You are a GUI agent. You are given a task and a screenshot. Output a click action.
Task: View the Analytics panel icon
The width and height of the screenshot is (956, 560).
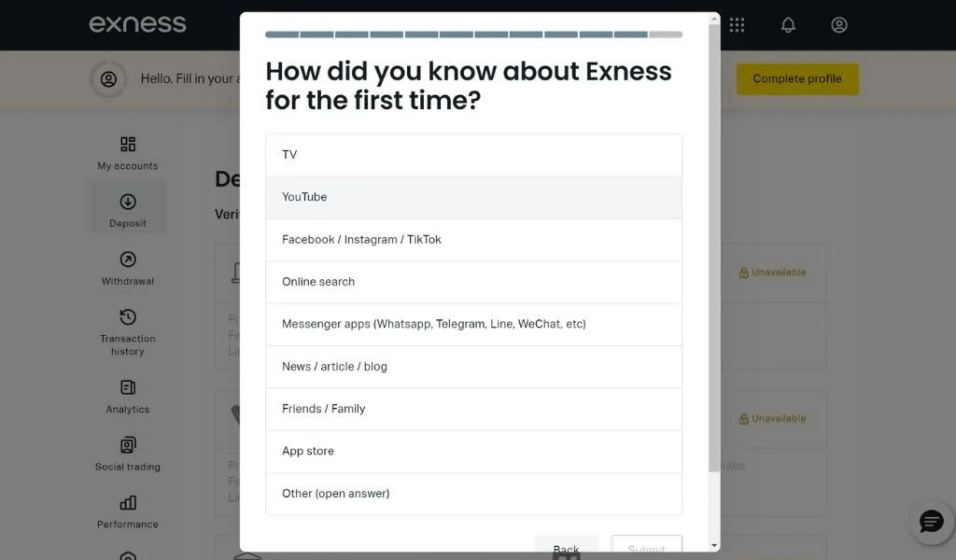coord(127,386)
